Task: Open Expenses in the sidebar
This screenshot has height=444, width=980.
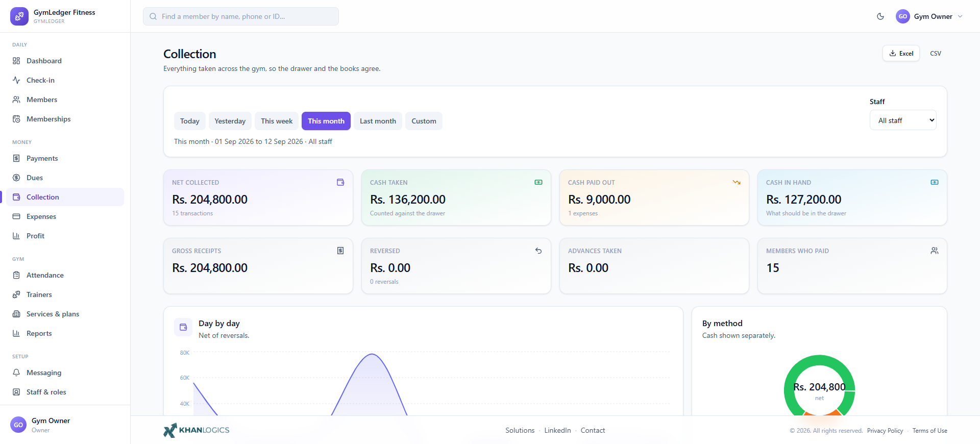Action: (65, 216)
